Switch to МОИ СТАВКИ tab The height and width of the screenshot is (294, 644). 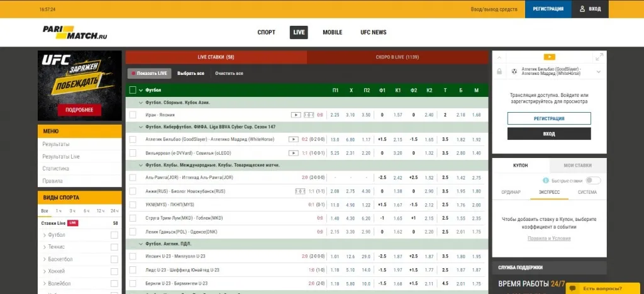pos(577,166)
